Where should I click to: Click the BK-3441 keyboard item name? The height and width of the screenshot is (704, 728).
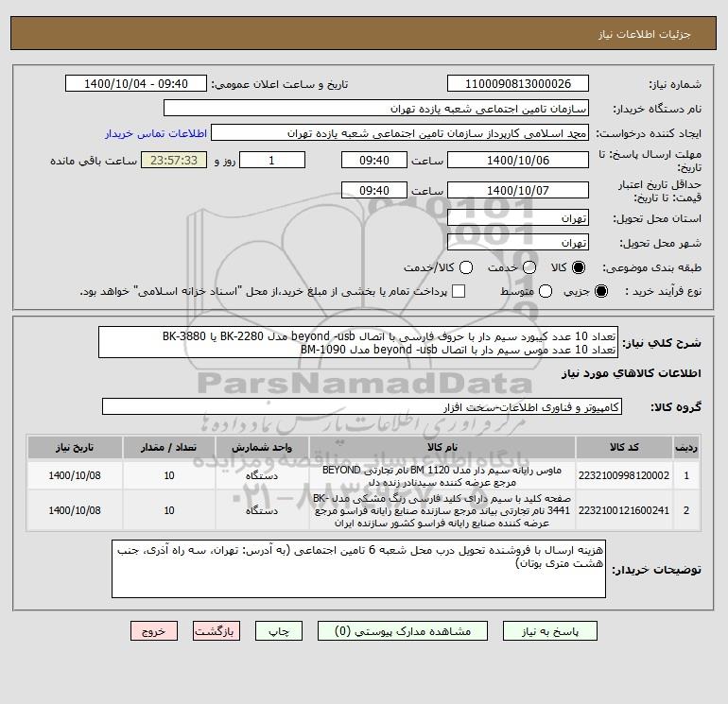click(442, 510)
